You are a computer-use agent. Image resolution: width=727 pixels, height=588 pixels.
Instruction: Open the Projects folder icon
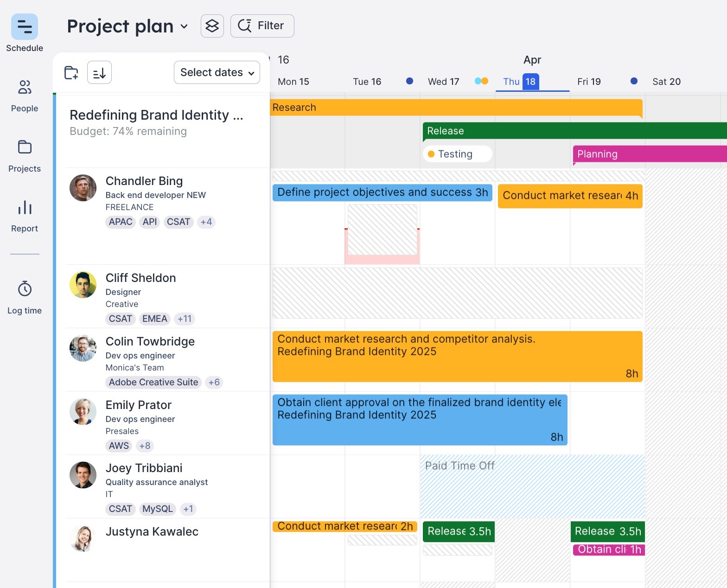[25, 147]
